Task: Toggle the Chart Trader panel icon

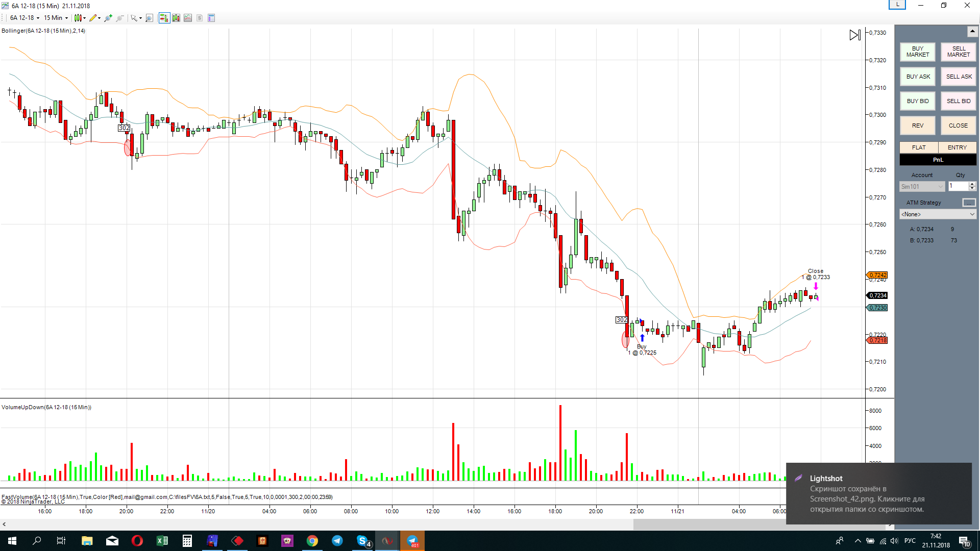Action: point(164,18)
